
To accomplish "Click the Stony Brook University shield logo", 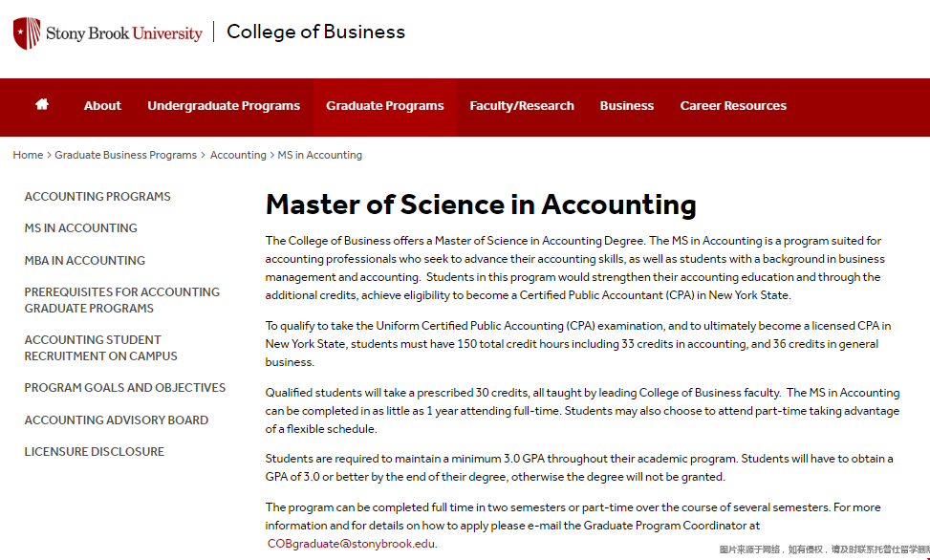I will pos(27,33).
